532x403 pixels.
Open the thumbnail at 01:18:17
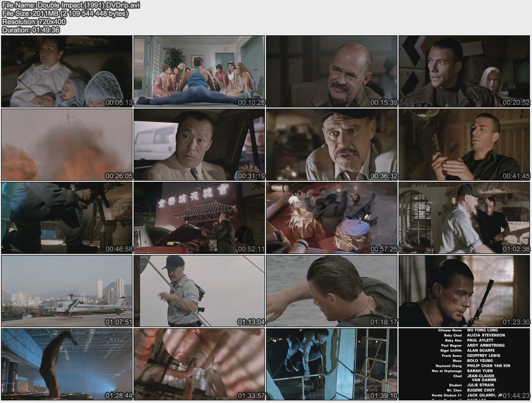pyautogui.click(x=332, y=291)
